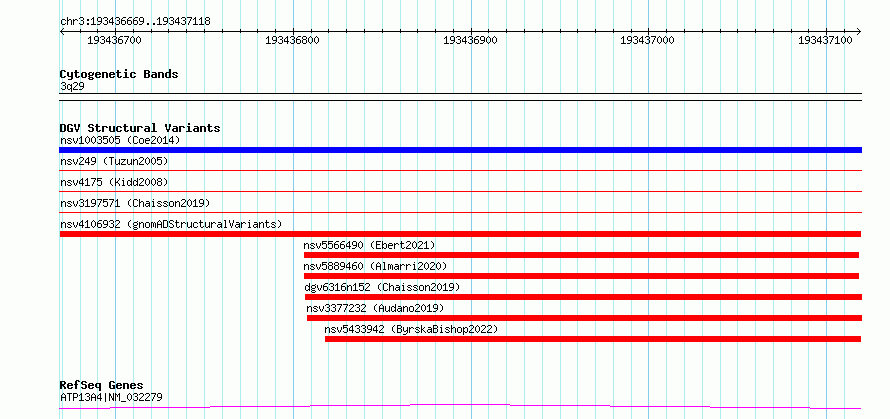
Task: Click ruler position 193437100
Action: pyautogui.click(x=825, y=40)
